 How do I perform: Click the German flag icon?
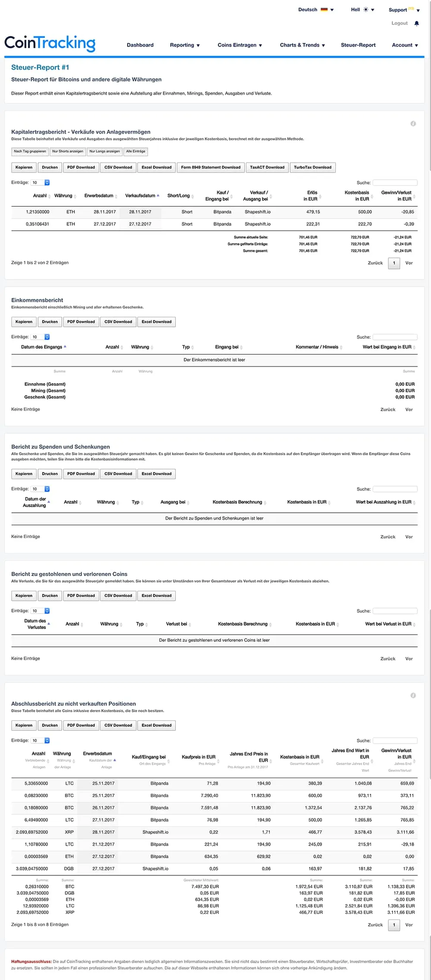point(324,9)
